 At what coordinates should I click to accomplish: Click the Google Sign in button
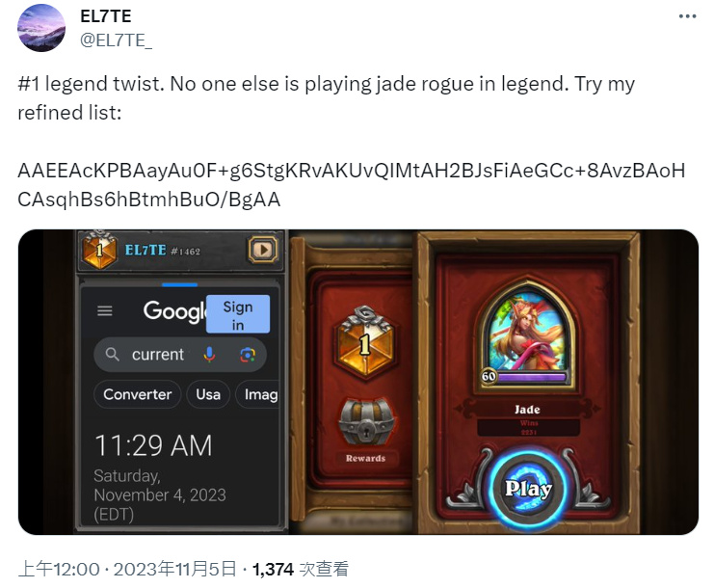(238, 314)
